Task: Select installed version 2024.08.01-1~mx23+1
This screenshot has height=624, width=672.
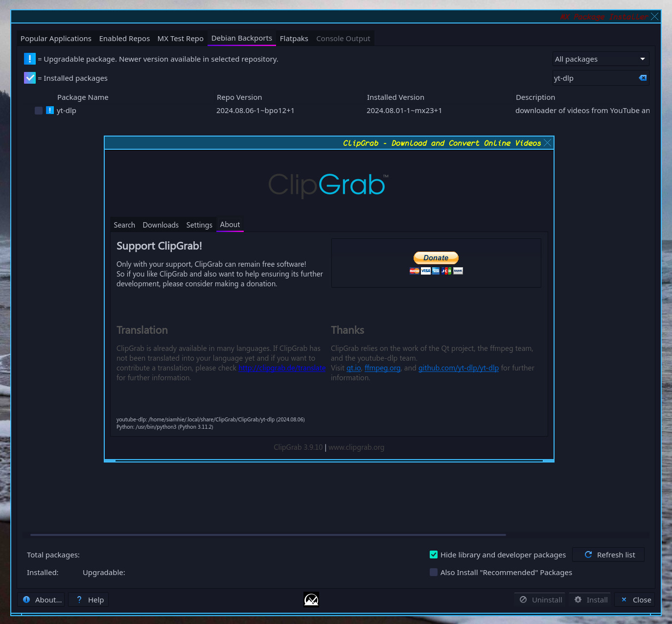Action: tap(404, 111)
